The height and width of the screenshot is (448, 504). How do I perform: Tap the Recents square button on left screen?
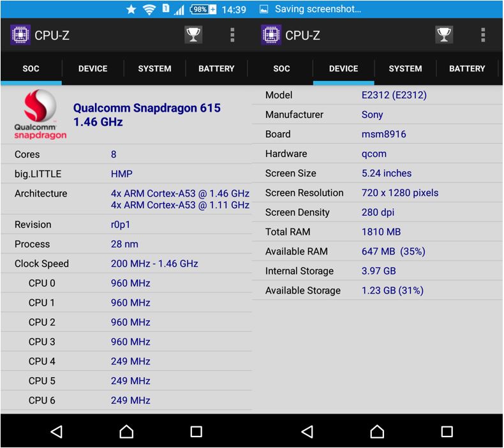click(x=196, y=431)
